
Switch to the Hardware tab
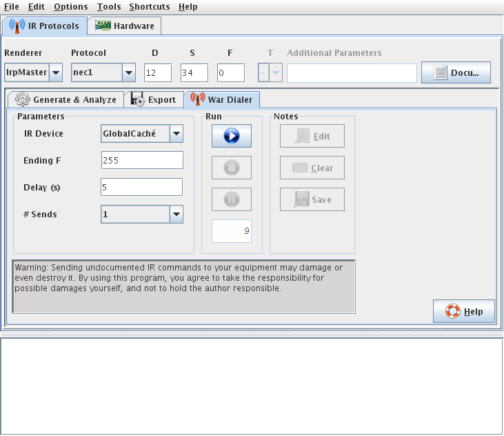point(125,26)
